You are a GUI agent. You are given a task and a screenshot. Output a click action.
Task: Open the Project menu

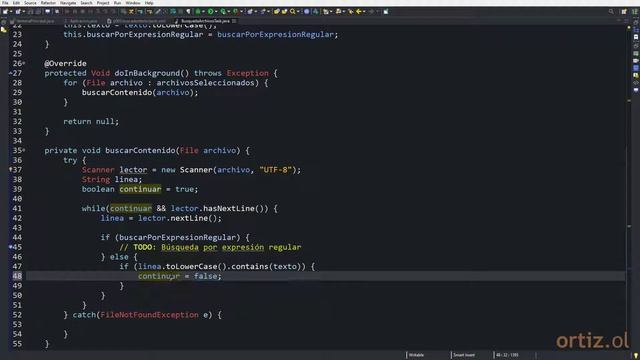point(103,3)
